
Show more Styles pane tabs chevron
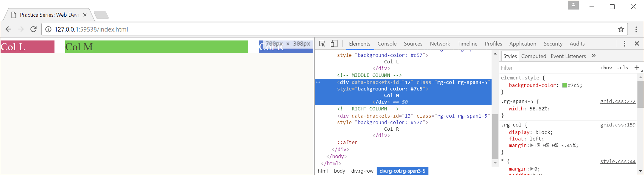point(593,56)
